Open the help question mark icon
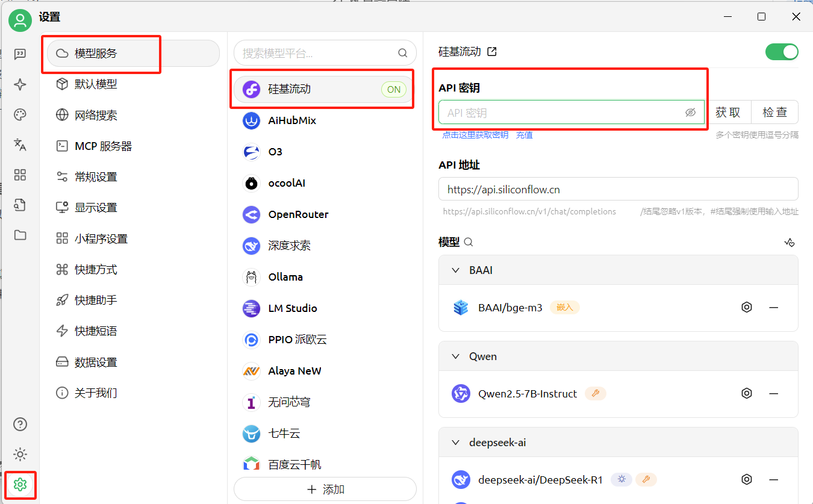 (x=20, y=424)
